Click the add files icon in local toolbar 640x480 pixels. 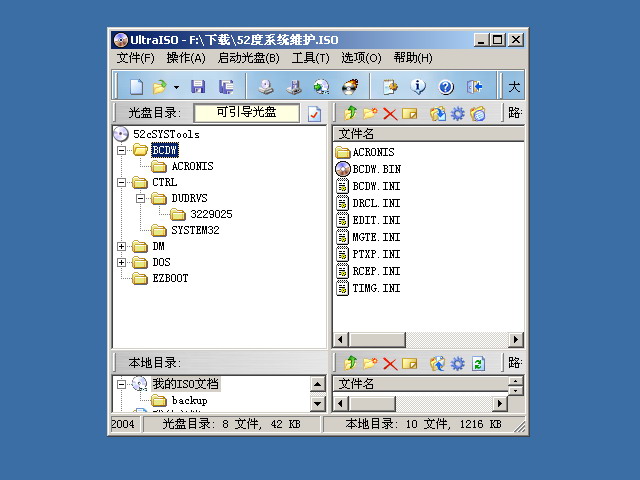coord(438,363)
